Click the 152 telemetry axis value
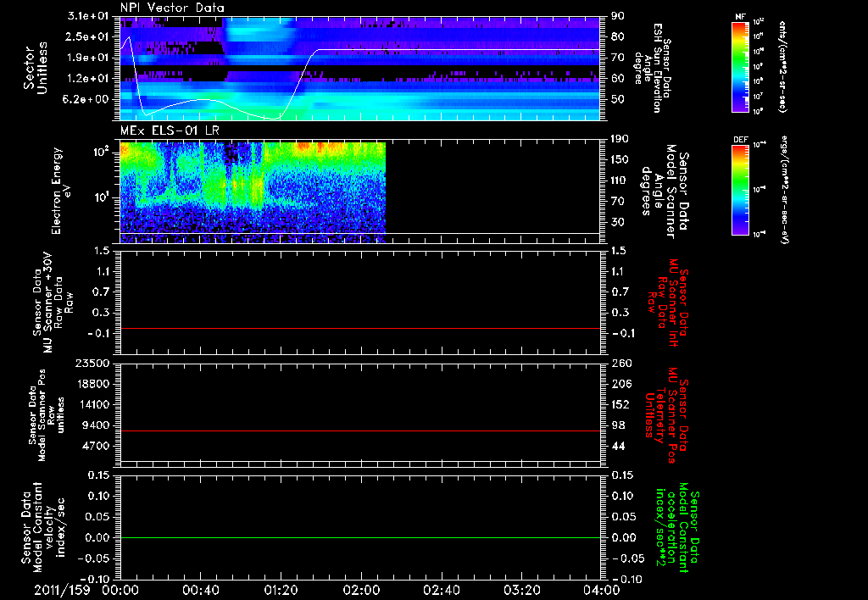868x600 pixels. pyautogui.click(x=621, y=404)
